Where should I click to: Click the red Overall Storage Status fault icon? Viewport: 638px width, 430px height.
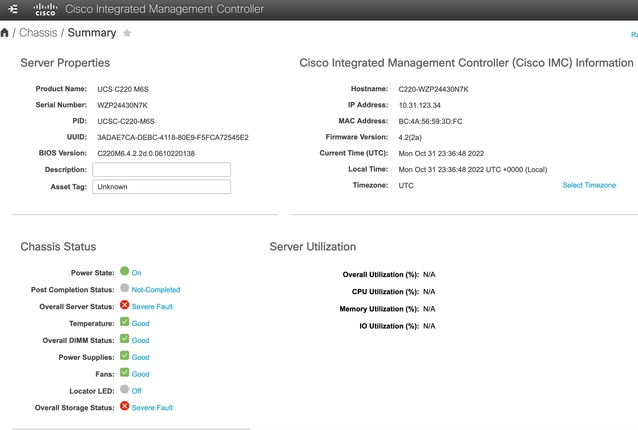(125, 406)
